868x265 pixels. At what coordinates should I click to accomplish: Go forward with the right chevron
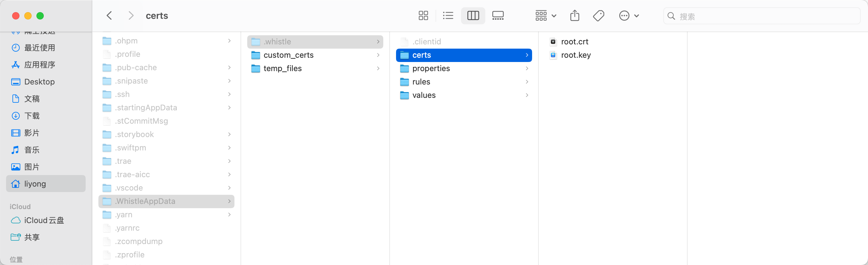tap(131, 16)
